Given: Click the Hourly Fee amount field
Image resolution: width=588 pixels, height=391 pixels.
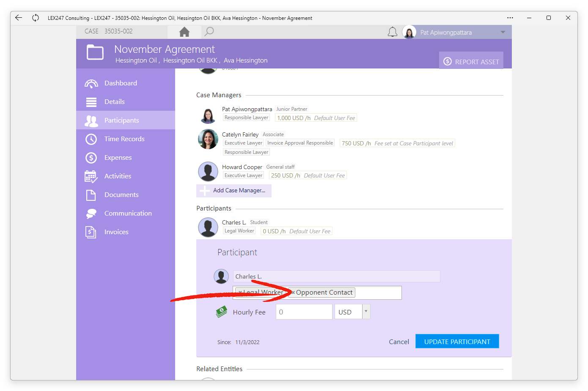Looking at the screenshot, I should tap(304, 312).
